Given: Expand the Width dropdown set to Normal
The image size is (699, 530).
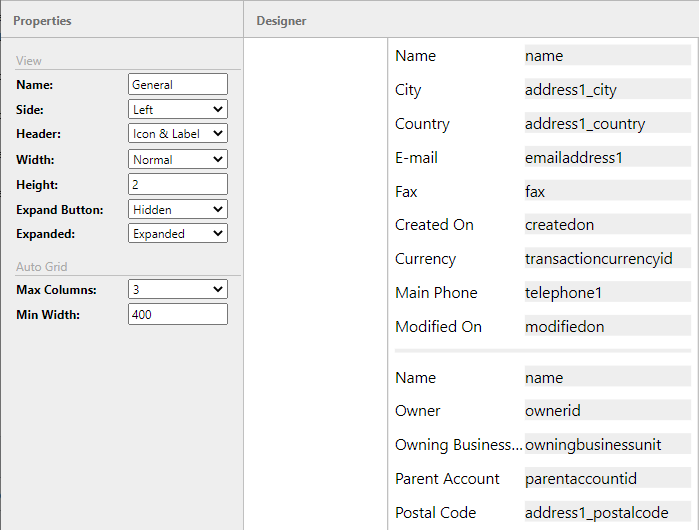Looking at the screenshot, I should (x=178, y=159).
